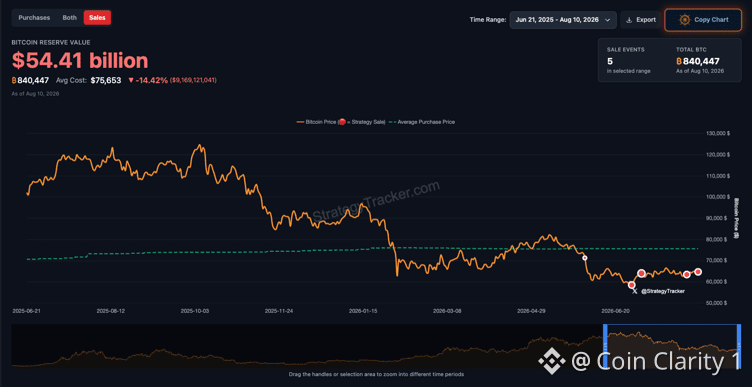This screenshot has height=387, width=752.
Task: Click the @StrategyTracker label on chart
Action: pos(663,291)
